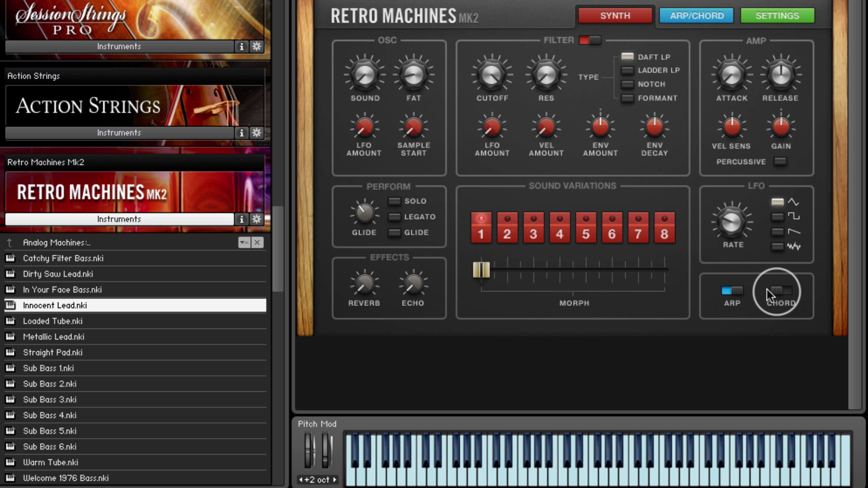868x488 pixels.
Task: Select sound variation 8
Action: coord(665,228)
